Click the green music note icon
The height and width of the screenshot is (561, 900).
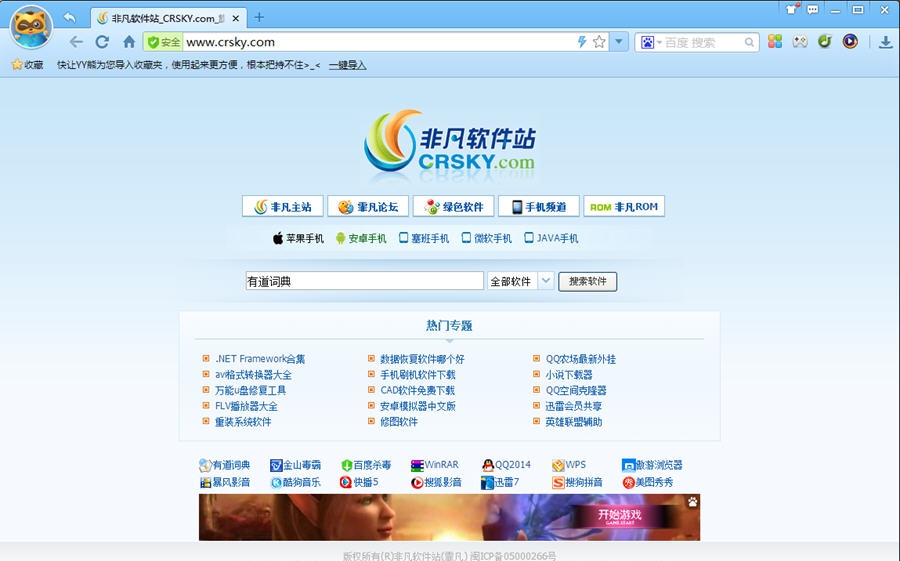[x=825, y=41]
